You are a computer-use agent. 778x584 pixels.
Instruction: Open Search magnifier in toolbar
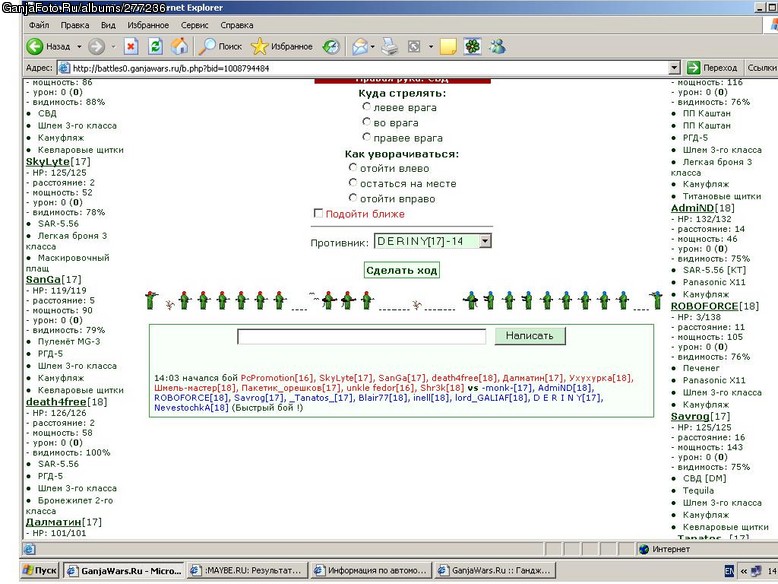coord(207,47)
